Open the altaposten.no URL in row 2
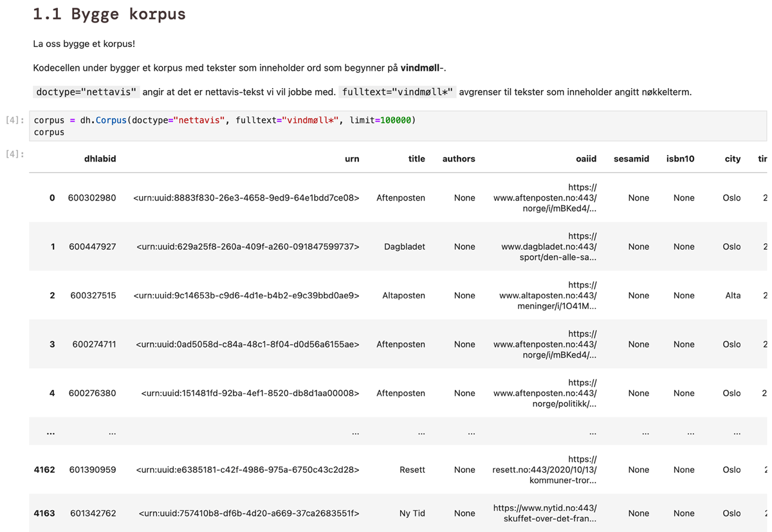Viewport: 772px width, 532px height. coord(547,296)
